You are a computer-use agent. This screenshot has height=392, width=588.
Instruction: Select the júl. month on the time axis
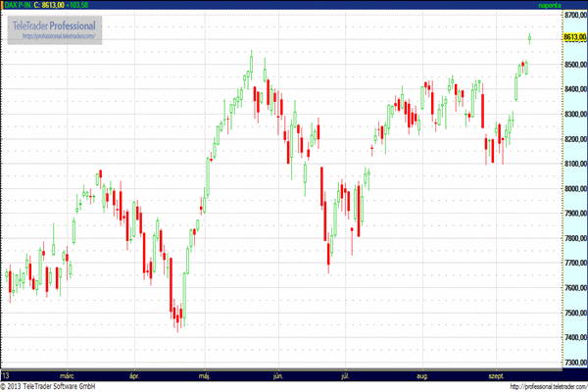pos(345,375)
